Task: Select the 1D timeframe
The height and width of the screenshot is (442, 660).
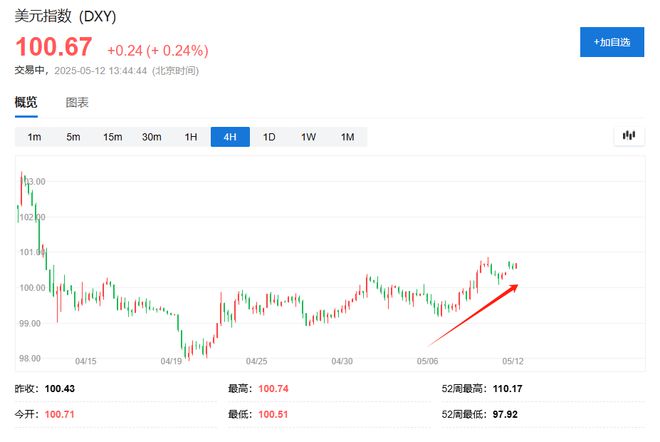Action: pos(269,137)
